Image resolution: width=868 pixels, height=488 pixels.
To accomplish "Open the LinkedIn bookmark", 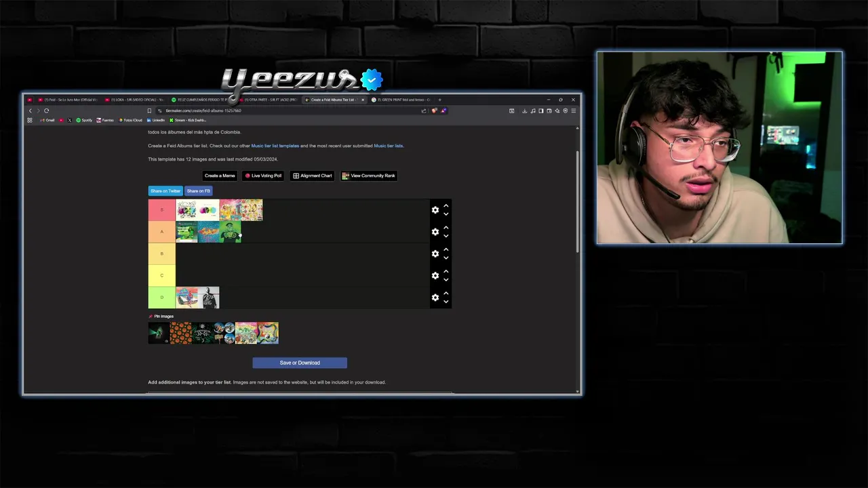I will [x=156, y=120].
